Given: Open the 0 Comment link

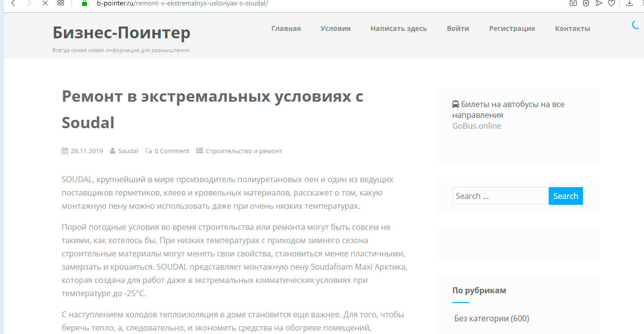Looking at the screenshot, I should tap(172, 151).
